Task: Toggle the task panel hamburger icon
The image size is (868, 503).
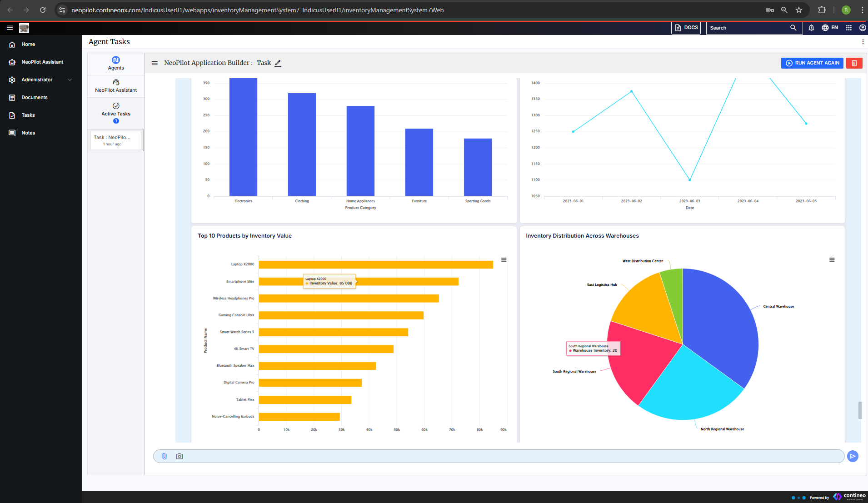Action: (155, 63)
